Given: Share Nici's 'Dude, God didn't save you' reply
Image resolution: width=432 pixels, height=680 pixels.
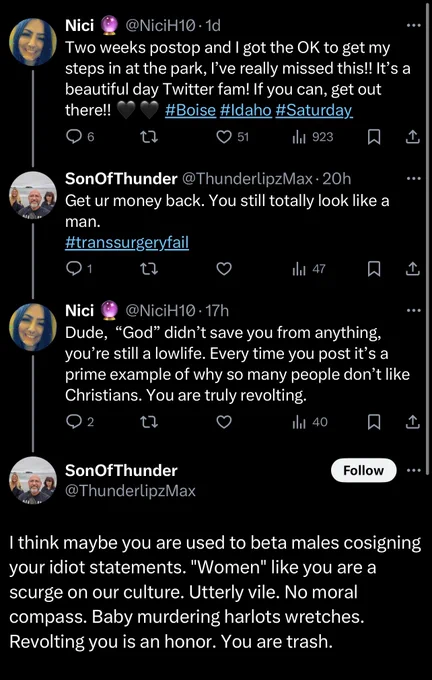Looking at the screenshot, I should pos(412,422).
